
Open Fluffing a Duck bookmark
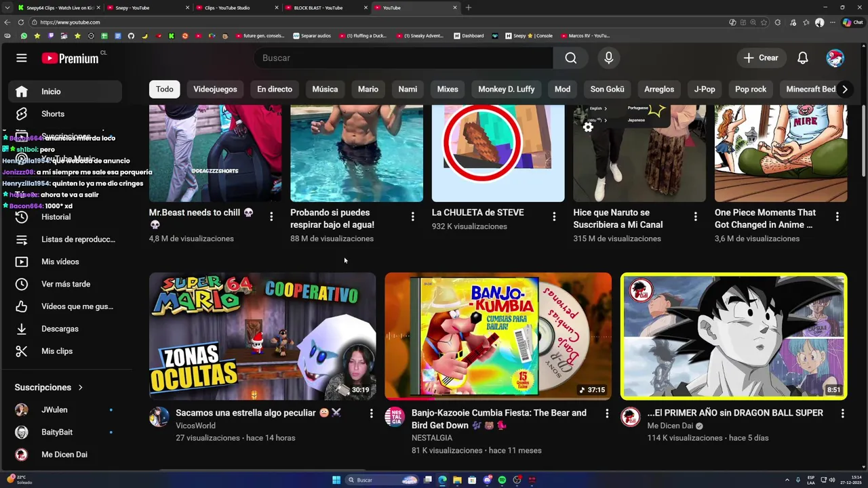pyautogui.click(x=363, y=36)
